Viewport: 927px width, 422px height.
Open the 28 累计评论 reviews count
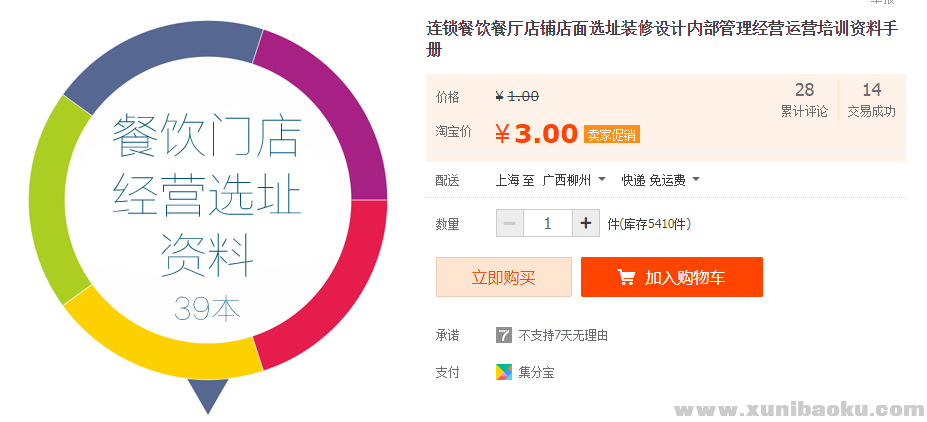pos(804,100)
